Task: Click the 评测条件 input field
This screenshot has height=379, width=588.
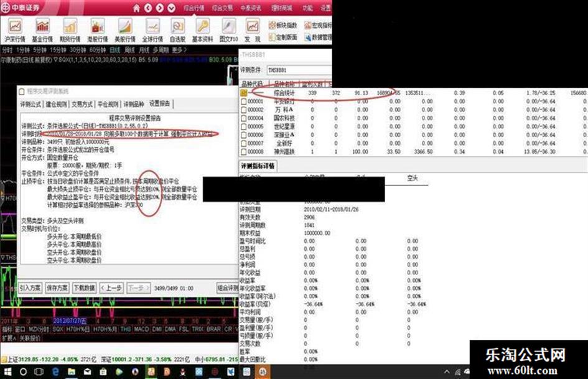Action: (299, 70)
